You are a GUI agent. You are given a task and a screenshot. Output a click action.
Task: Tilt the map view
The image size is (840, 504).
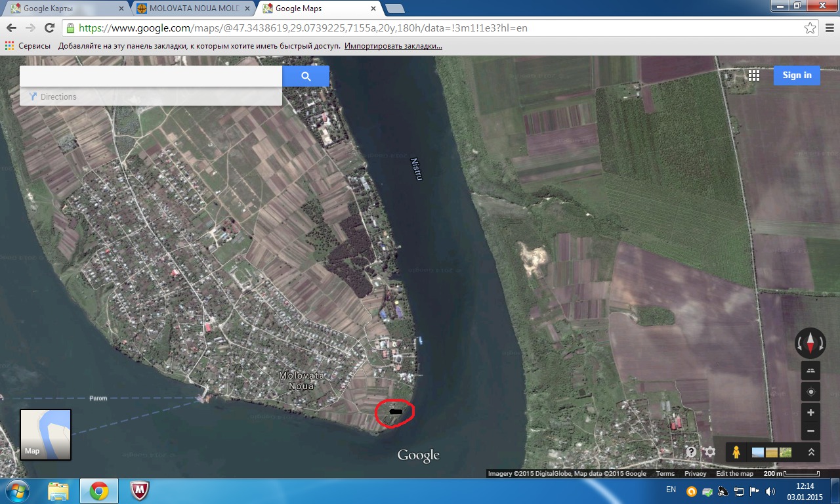[x=810, y=370]
